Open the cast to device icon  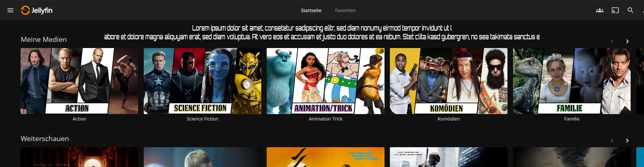[615, 10]
